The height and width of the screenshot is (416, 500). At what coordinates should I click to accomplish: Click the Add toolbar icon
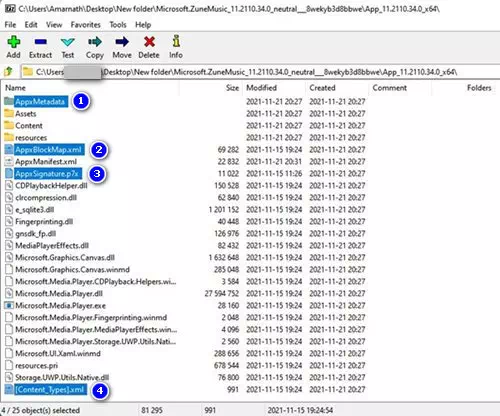coord(14,42)
